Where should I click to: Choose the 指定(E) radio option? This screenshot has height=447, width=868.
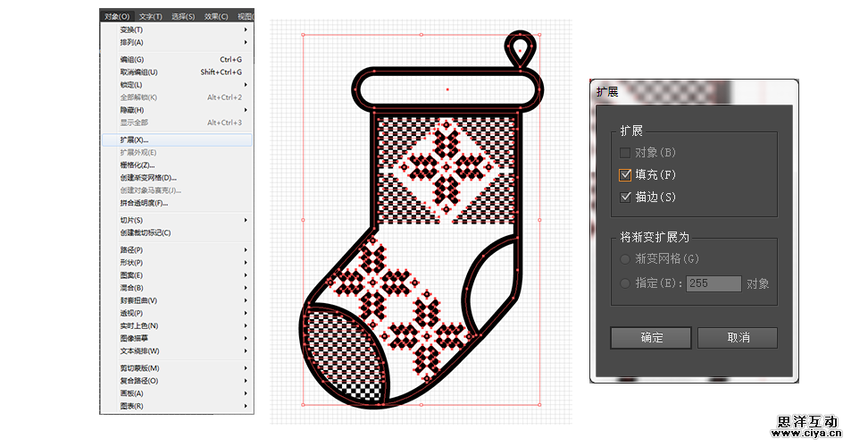[x=626, y=283]
